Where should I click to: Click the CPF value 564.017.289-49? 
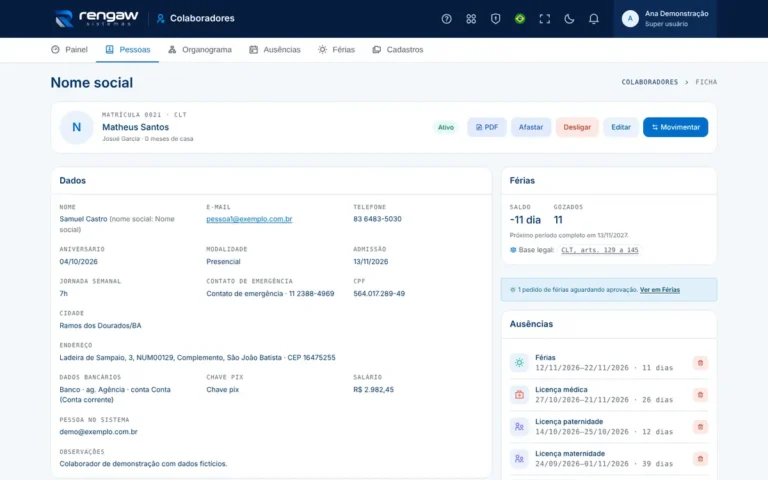pyautogui.click(x=379, y=293)
